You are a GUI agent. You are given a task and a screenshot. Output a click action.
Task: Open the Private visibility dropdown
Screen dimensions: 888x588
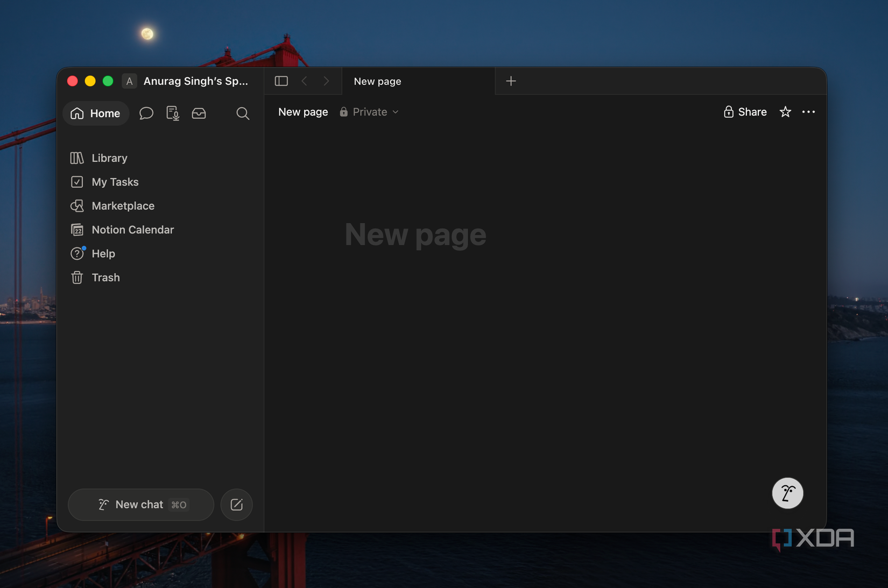click(x=370, y=112)
